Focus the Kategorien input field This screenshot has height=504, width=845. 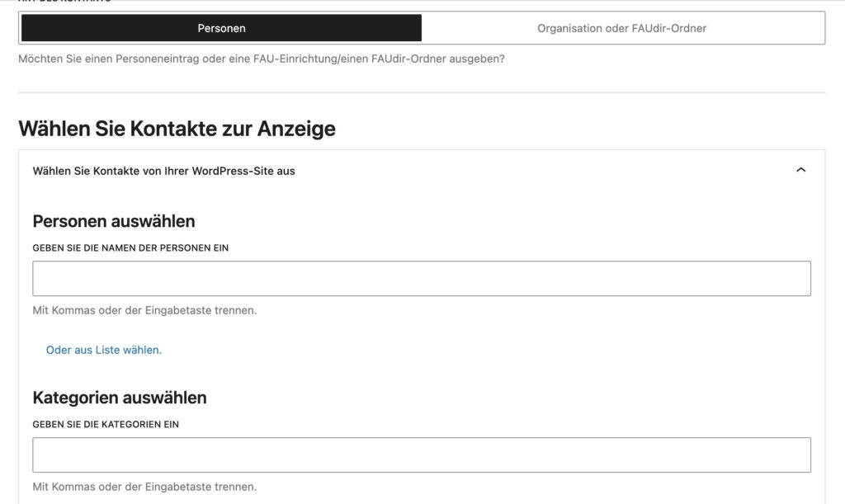(x=421, y=455)
